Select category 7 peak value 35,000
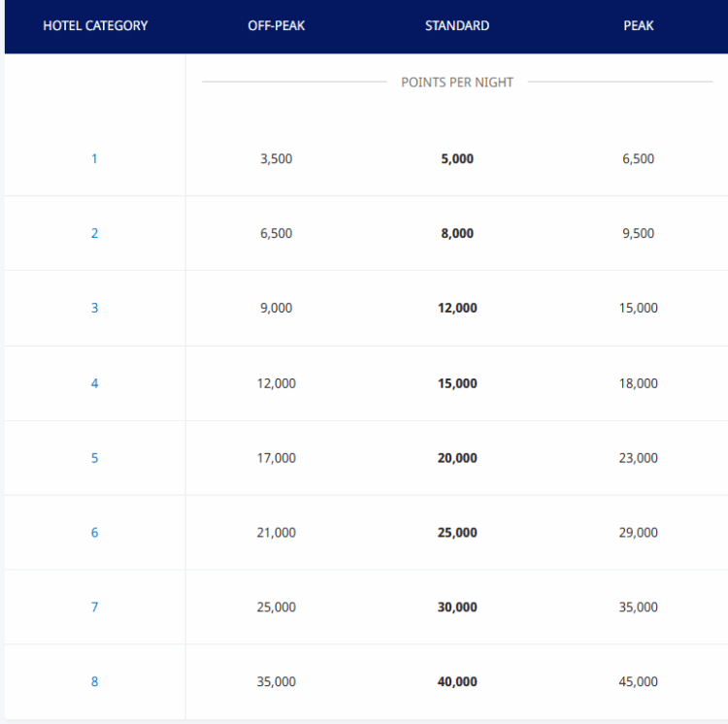The width and height of the screenshot is (728, 724). click(639, 607)
